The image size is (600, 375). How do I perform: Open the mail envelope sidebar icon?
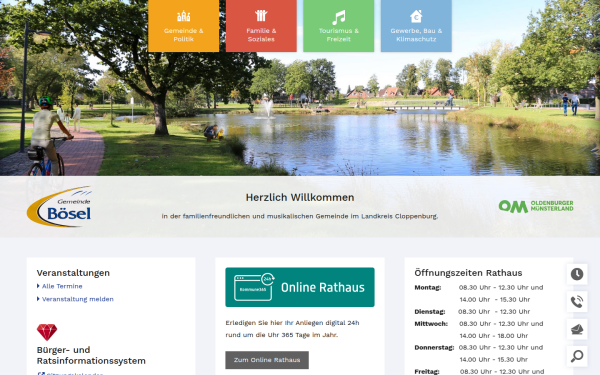pos(577,329)
